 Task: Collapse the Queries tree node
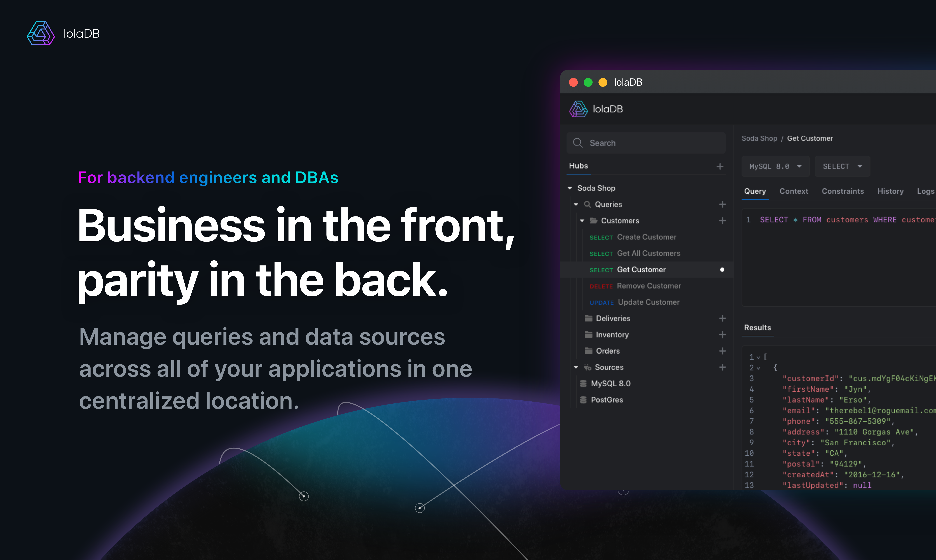576,204
